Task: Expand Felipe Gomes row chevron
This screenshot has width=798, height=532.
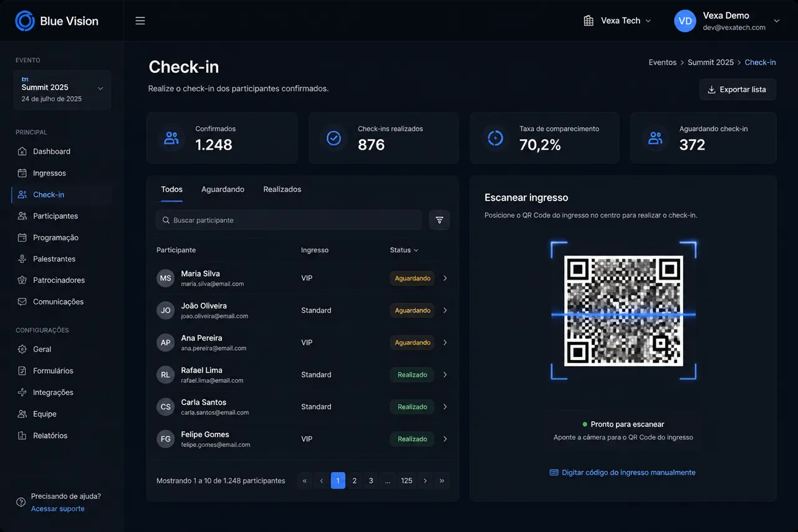Action: click(x=445, y=439)
